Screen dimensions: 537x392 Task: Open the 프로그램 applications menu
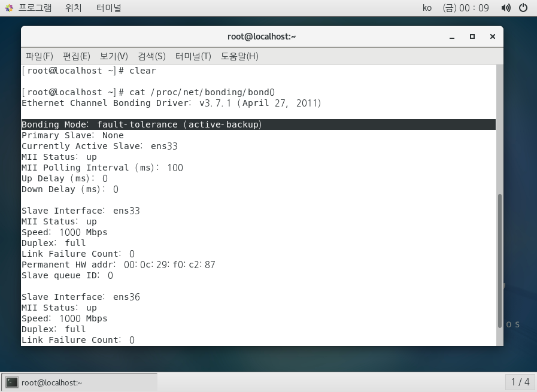click(x=35, y=8)
